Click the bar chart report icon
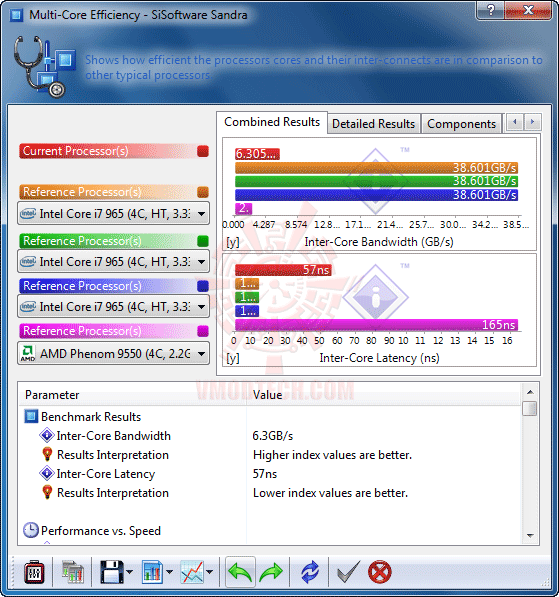Viewport: 559px width, 597px height. [x=152, y=571]
